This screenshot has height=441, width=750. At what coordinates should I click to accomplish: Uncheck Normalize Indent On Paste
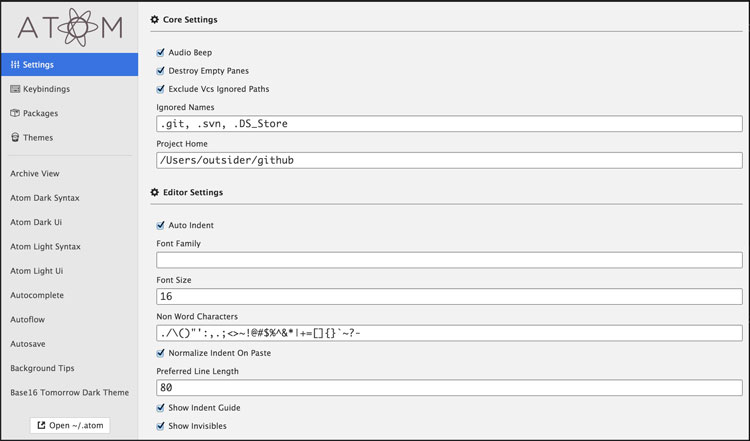[x=161, y=353]
